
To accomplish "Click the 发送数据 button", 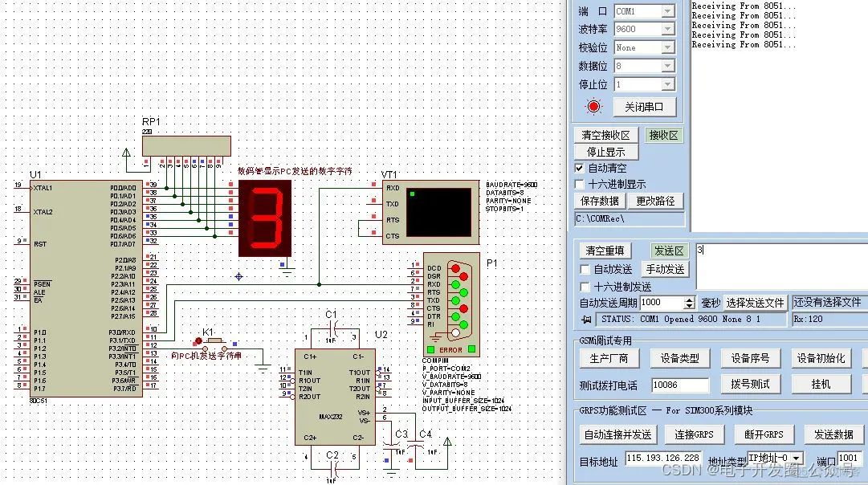I will [833, 434].
